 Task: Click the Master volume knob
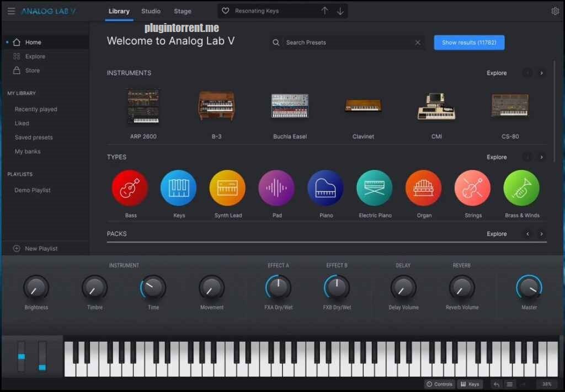click(x=529, y=288)
